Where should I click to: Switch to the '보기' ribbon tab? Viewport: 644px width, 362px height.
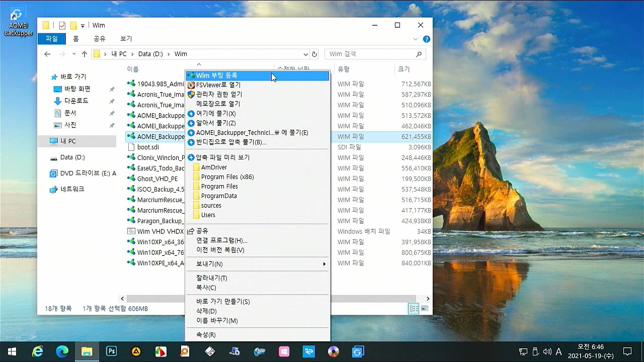(126, 39)
